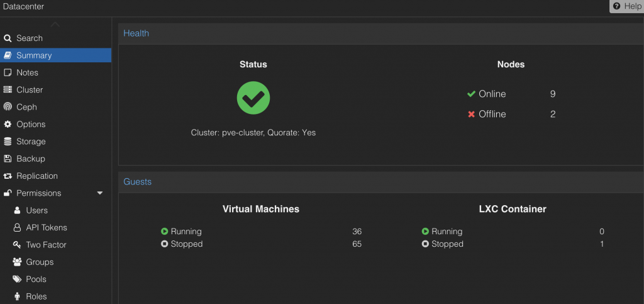
Task: Click the API Tokens user icon
Action: 17,228
